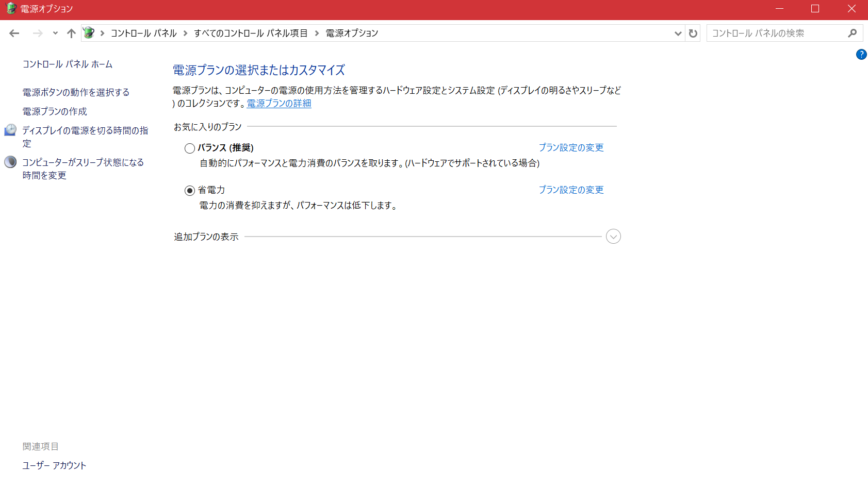Expand the chevron before コントロール パネル
The width and height of the screenshot is (868, 487).
coord(103,33)
